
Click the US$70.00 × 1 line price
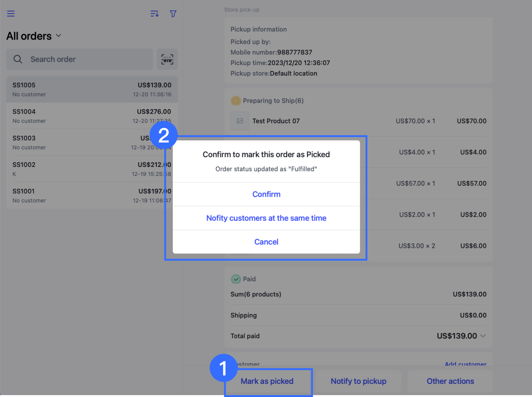click(x=416, y=121)
